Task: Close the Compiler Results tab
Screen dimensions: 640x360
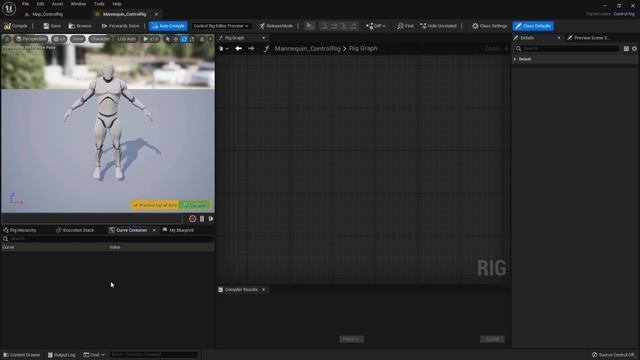Action: (x=263, y=290)
